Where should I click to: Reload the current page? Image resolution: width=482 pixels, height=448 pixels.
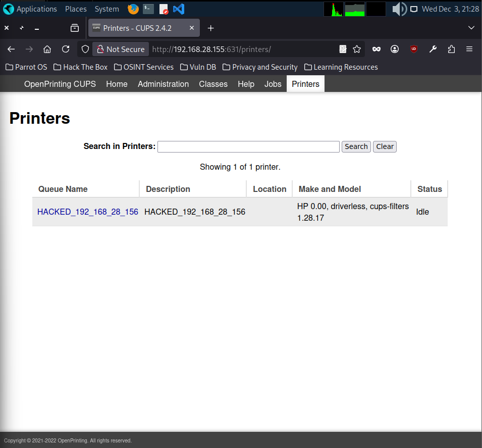(x=66, y=49)
